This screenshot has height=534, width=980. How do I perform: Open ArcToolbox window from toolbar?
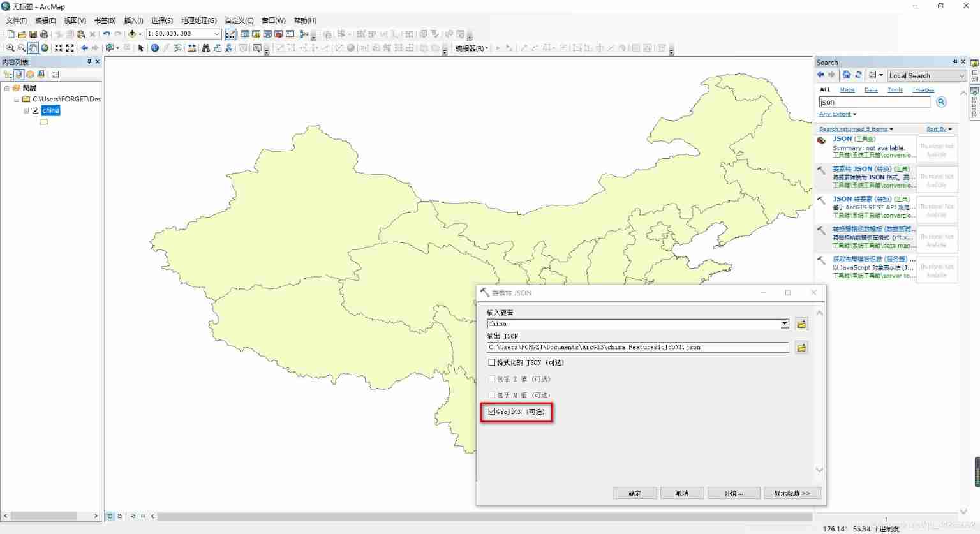coord(279,34)
